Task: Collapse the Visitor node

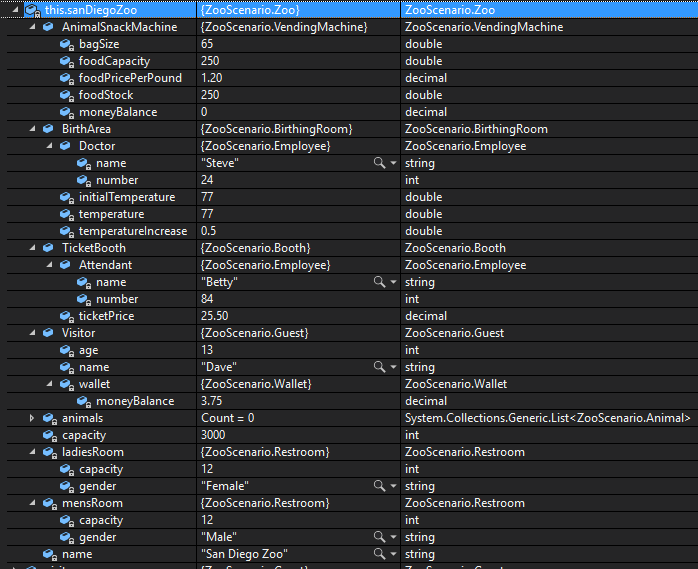Action: click(32, 333)
